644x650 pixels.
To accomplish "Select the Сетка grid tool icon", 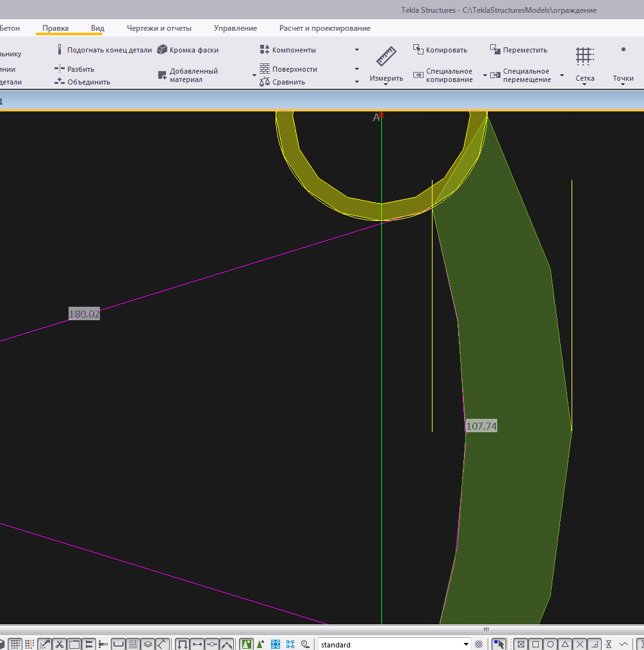I will pyautogui.click(x=584, y=56).
